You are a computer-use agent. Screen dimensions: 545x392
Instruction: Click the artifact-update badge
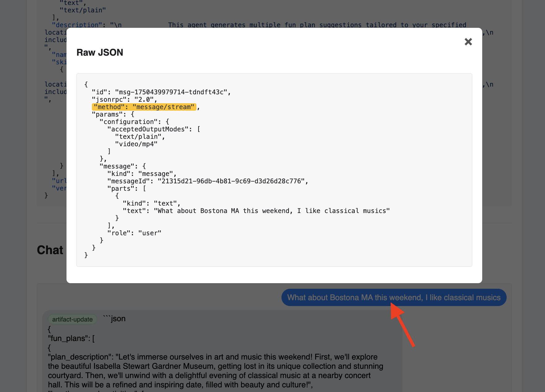click(72, 319)
